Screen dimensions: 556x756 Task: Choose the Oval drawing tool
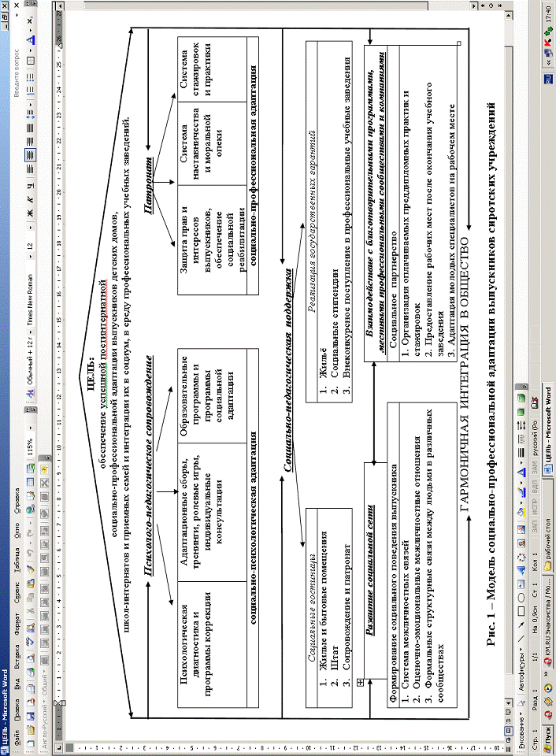click(x=521, y=598)
